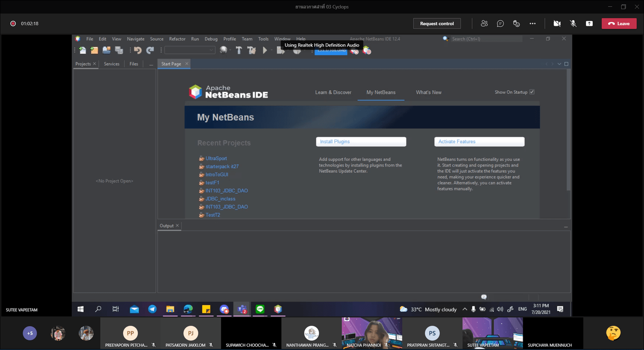Screen dimensions: 644x350
Task: Open Discord from the shared taskbar
Action: [x=224, y=309]
